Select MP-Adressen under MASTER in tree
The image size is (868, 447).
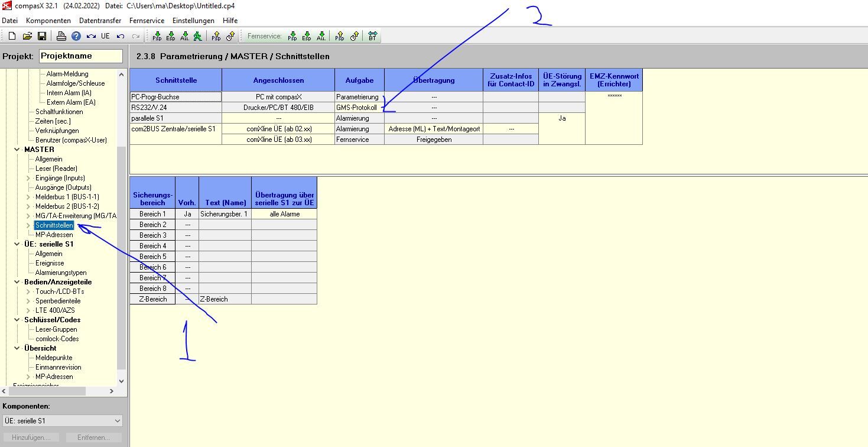pyautogui.click(x=54, y=235)
